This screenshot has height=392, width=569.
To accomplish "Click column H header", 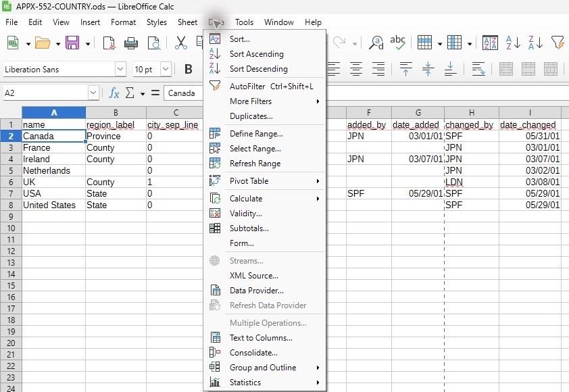I will [x=472, y=112].
